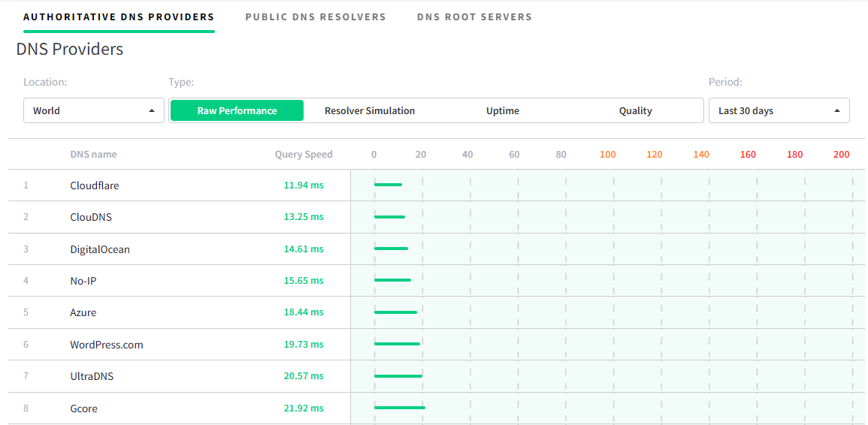Image resolution: width=868 pixels, height=425 pixels.
Task: Click ClouDNS's 13.25 ms value
Action: 304,217
